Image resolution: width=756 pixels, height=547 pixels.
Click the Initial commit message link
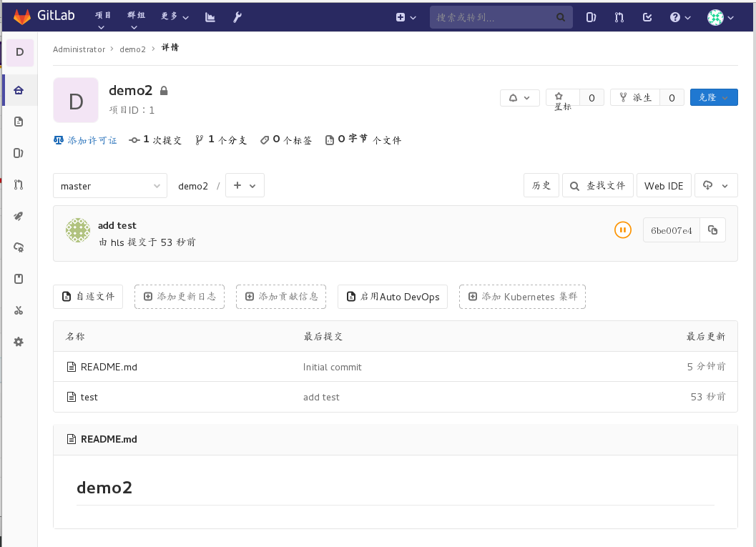(x=332, y=367)
